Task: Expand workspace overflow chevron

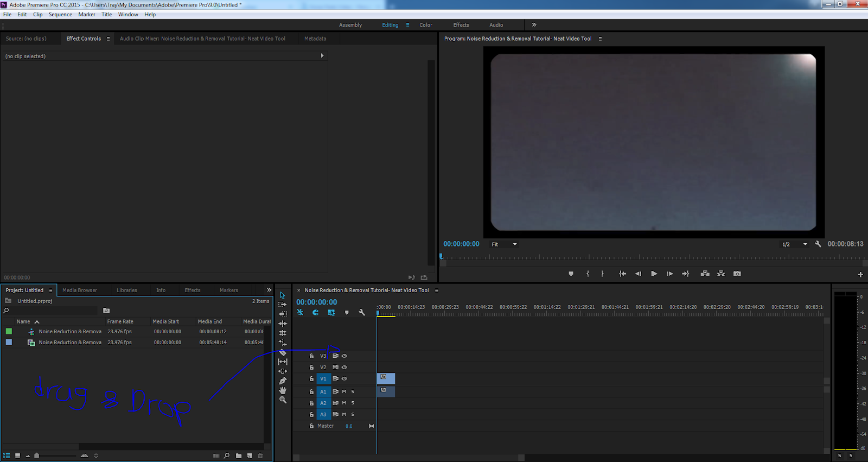Action: click(x=534, y=25)
